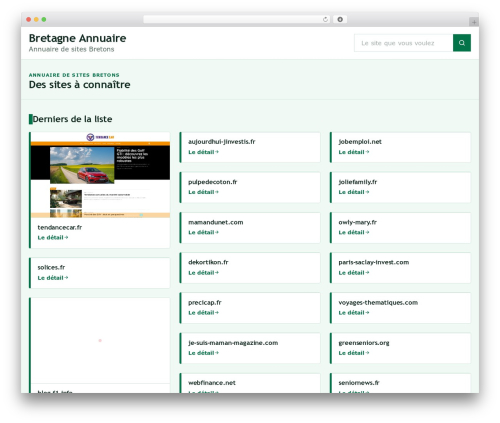Click the red close window dot
Viewport: 500px width, 423px height.
coord(29,19)
